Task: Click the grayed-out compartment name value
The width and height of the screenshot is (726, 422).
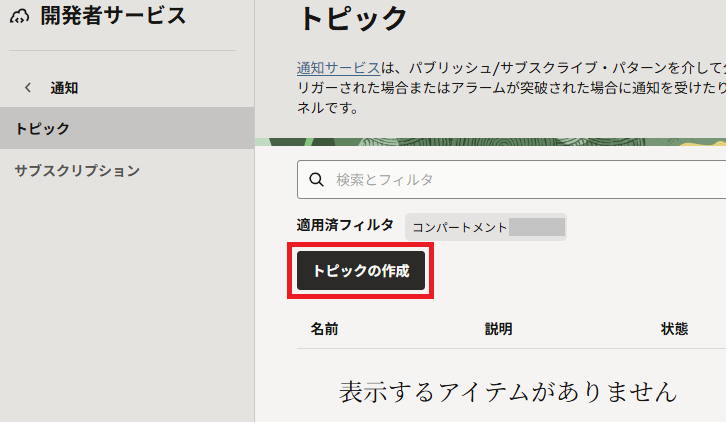Action: point(537,227)
